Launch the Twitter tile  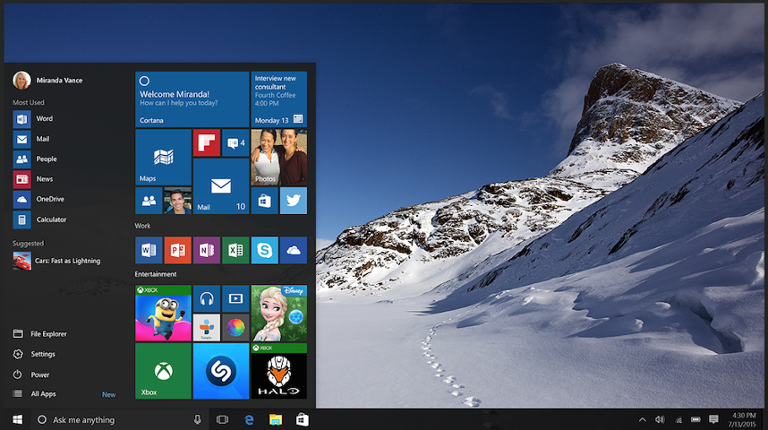[293, 200]
